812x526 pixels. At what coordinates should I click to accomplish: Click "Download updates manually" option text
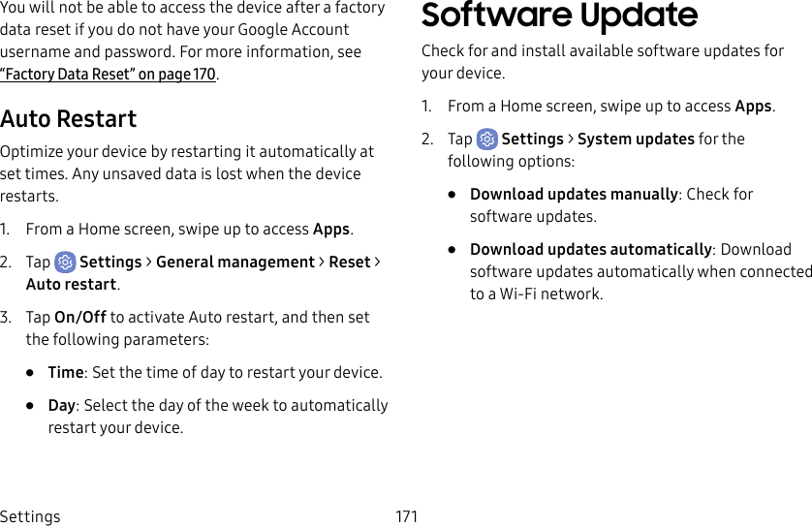click(x=574, y=195)
